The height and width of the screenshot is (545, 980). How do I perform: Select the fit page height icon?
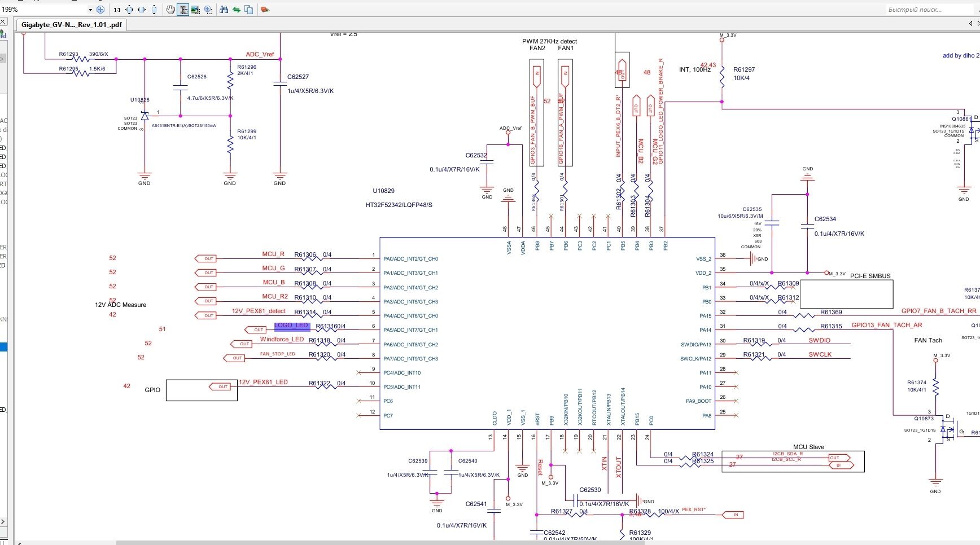(x=154, y=10)
